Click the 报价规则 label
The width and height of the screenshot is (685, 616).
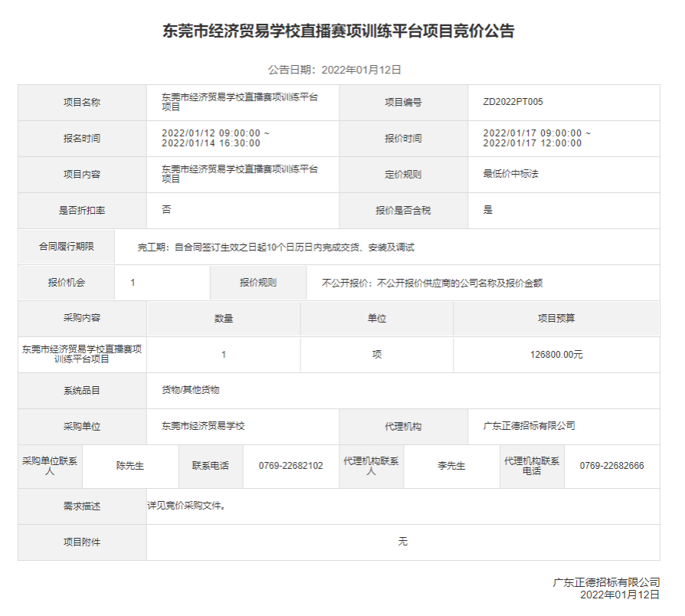258,283
